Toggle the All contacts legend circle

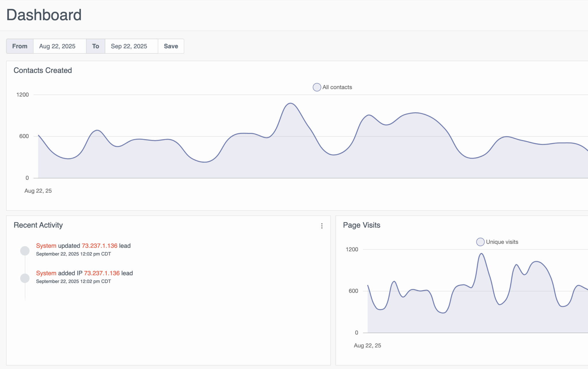click(x=317, y=87)
